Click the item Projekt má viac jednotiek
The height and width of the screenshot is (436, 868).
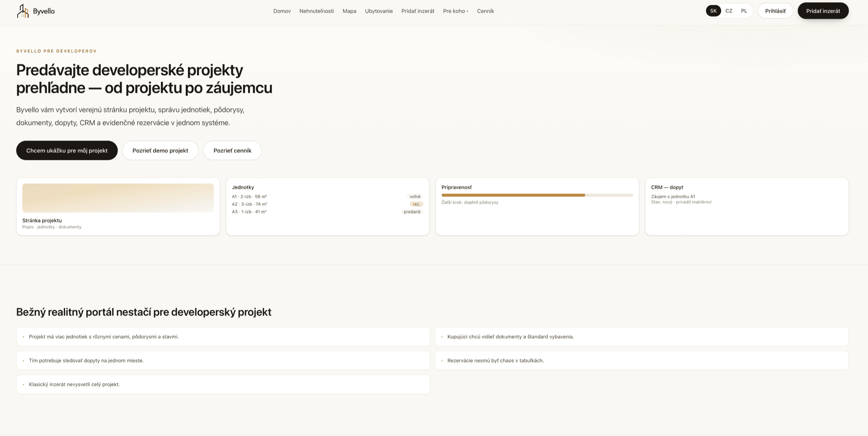[223, 337]
